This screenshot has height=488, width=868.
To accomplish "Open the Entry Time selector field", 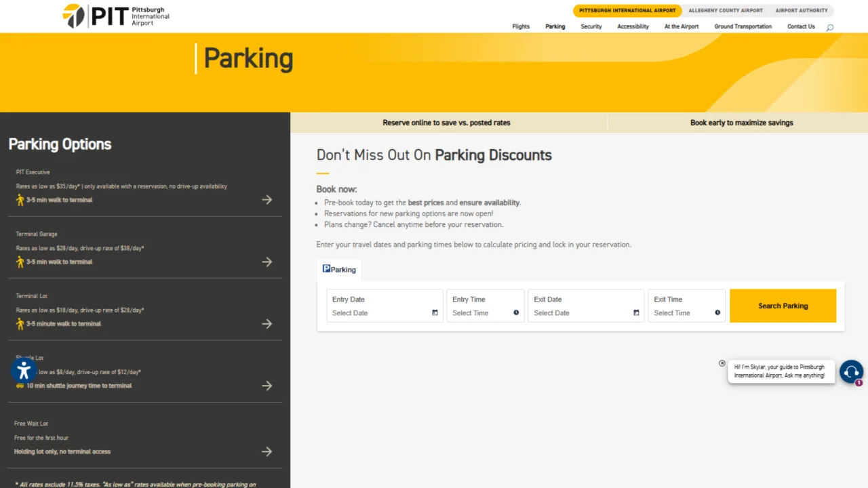I will tap(486, 306).
